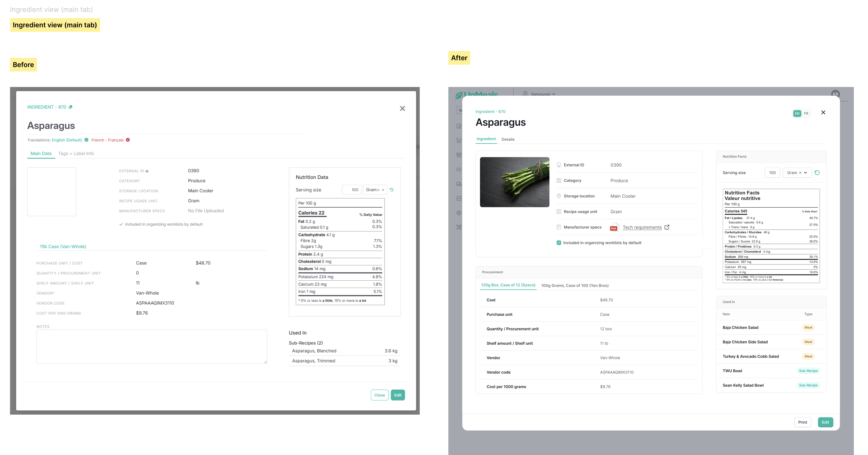The image size is (868, 455).
Task: Click the Category grid icon
Action: 559,181
